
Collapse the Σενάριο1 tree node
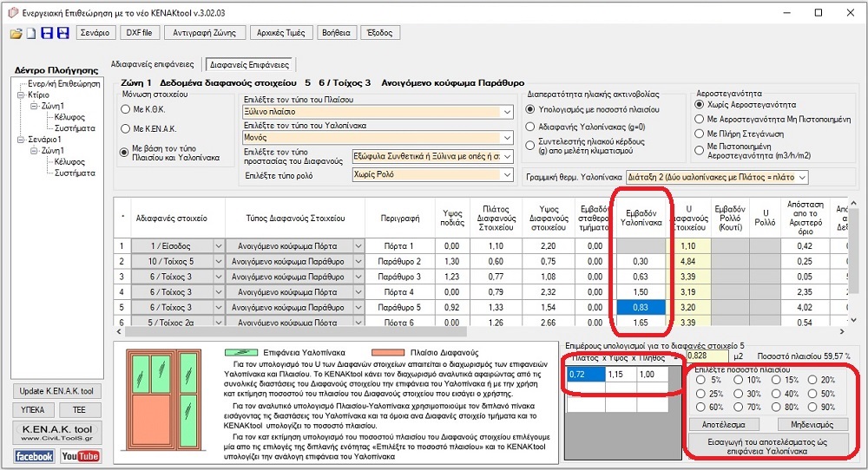[x=21, y=140]
